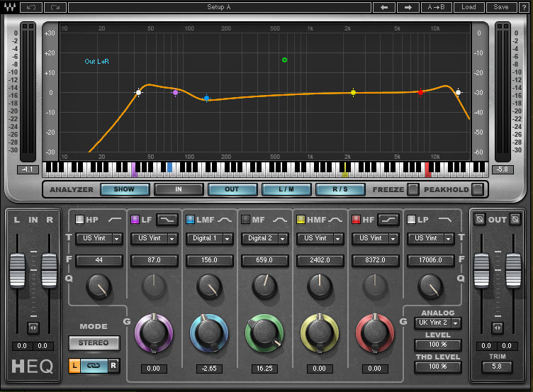Toggle the LP band enable box
This screenshot has width=533, height=392.
point(411,220)
